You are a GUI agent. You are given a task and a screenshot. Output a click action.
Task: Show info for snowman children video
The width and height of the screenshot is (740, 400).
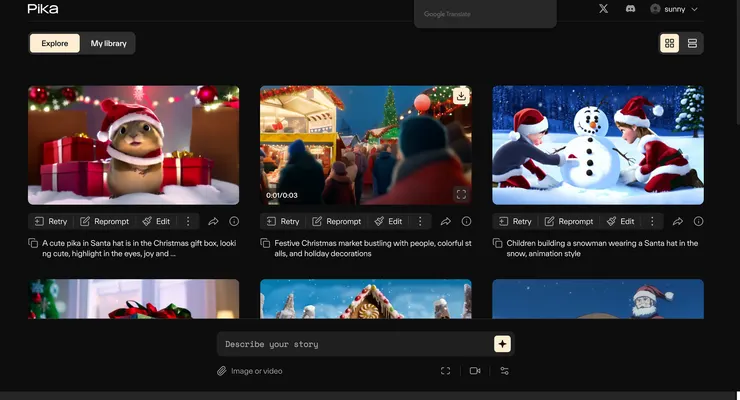(698, 221)
